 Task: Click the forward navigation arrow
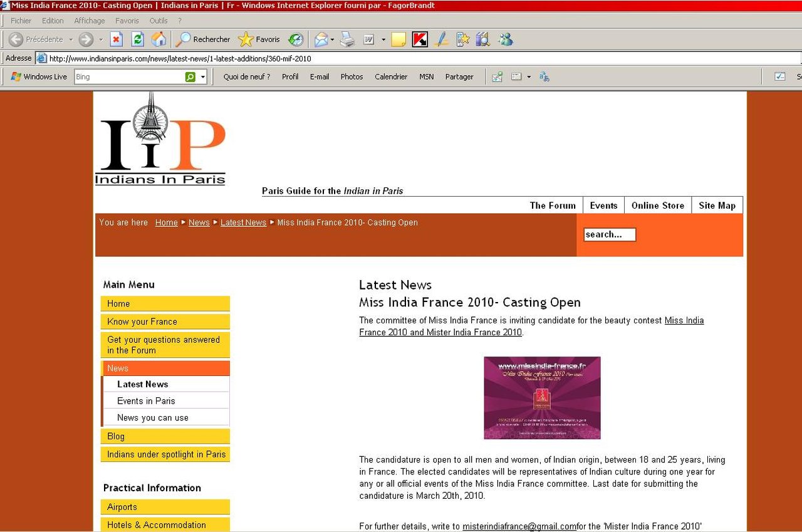point(86,39)
